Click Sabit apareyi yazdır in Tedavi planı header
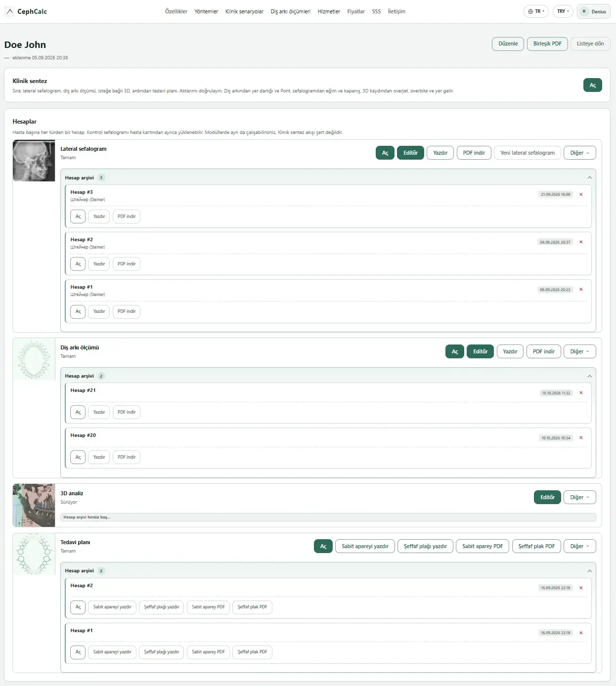The height and width of the screenshot is (686, 616). click(x=365, y=546)
